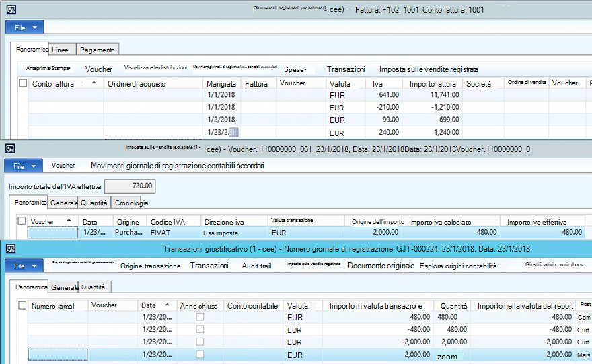Image resolution: width=592 pixels, height=364 pixels.
Task: Select Iva cell 99.00
Action: (x=383, y=120)
